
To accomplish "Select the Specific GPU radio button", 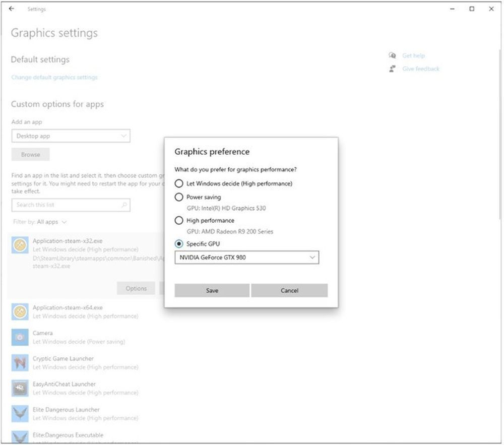I will 179,244.
